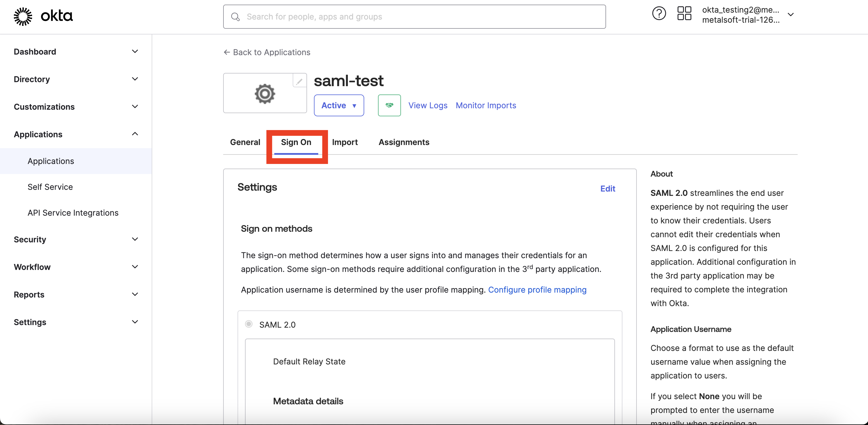Click the saml-test gear logo image
Image resolution: width=868 pixels, height=425 pixels.
[x=265, y=94]
